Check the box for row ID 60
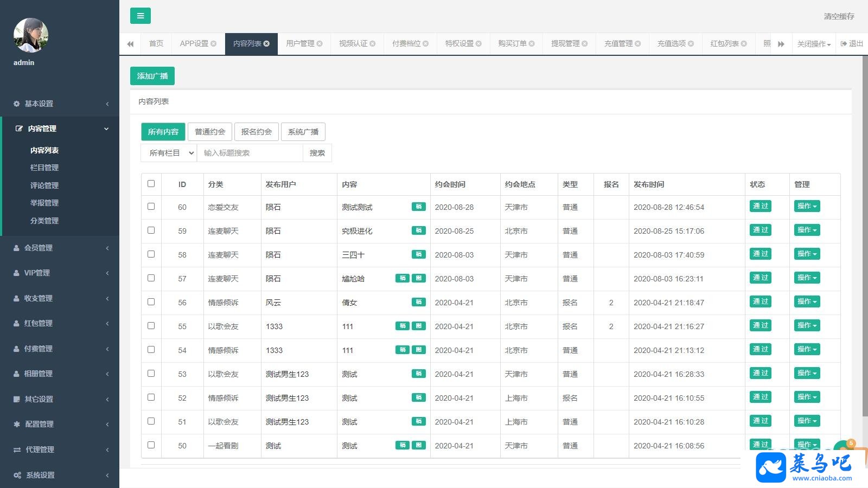This screenshot has height=488, width=868. click(x=151, y=206)
